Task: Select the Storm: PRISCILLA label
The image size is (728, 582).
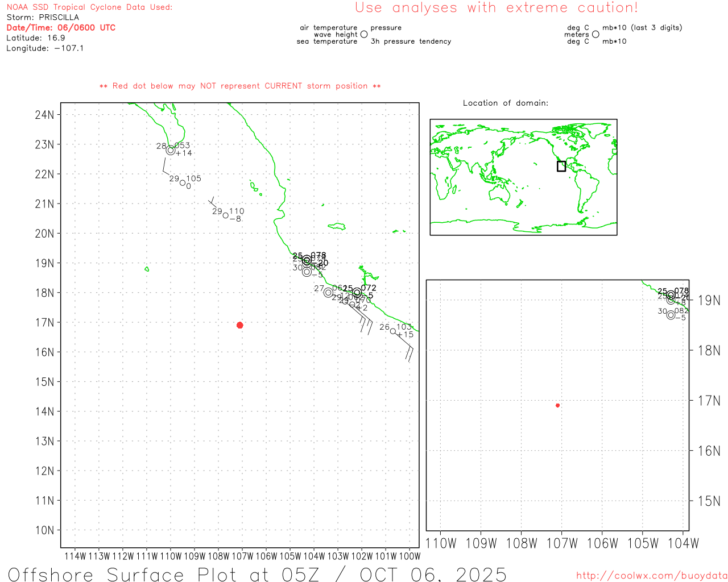Action: click(43, 17)
